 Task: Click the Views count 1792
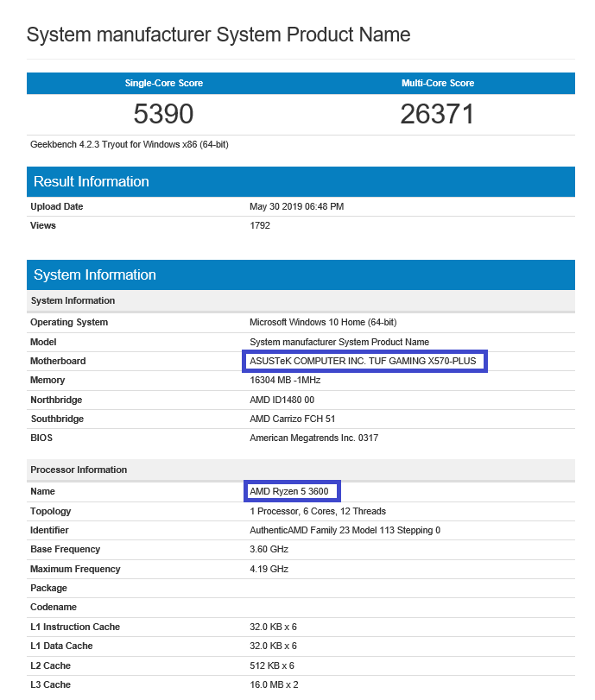click(260, 226)
